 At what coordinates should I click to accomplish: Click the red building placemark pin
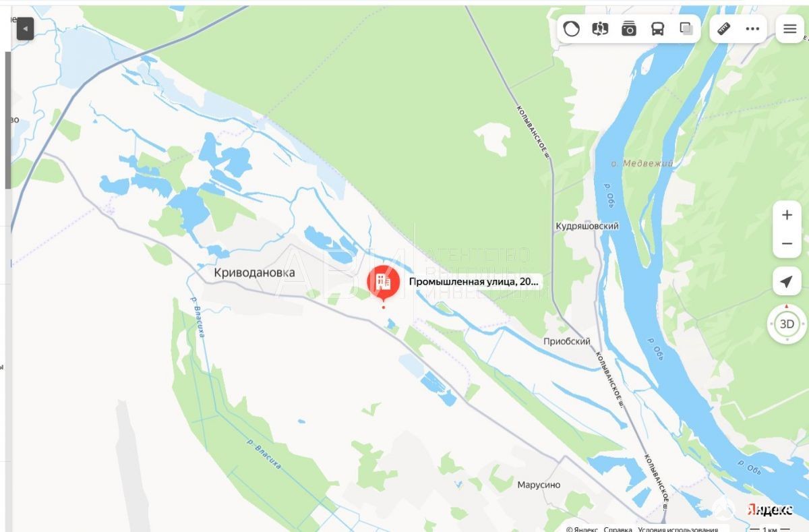383,283
